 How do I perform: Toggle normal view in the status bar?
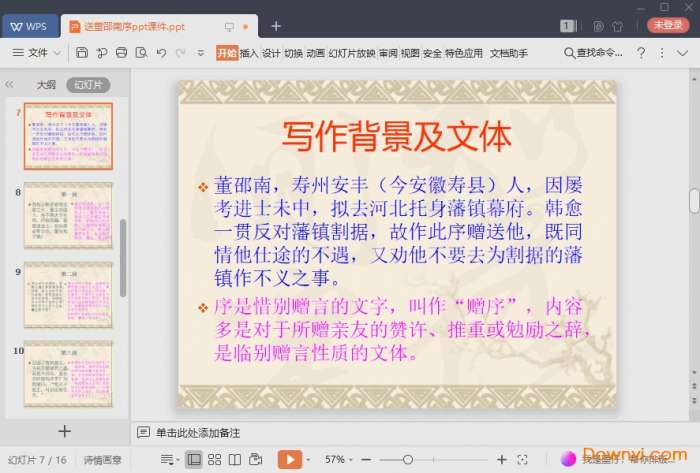[194, 459]
